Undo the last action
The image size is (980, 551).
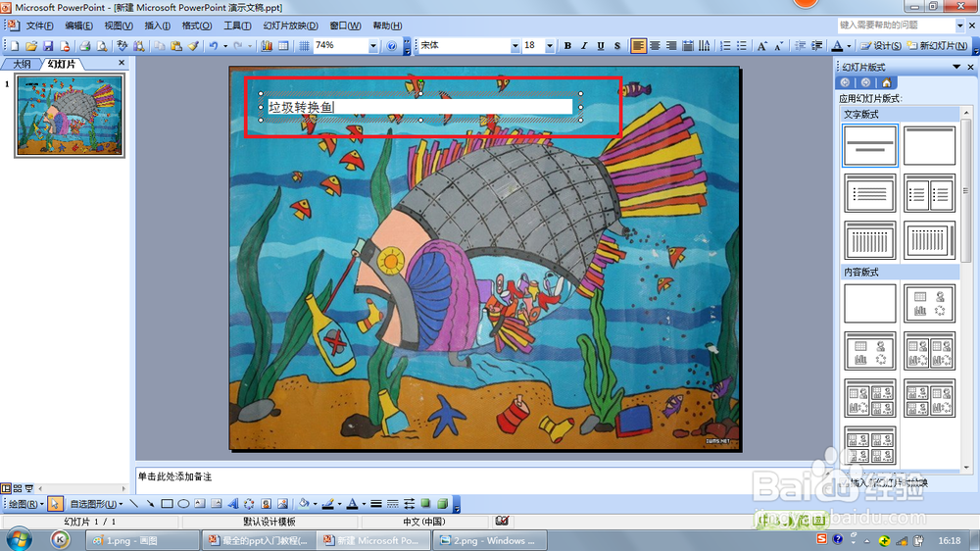click(214, 46)
